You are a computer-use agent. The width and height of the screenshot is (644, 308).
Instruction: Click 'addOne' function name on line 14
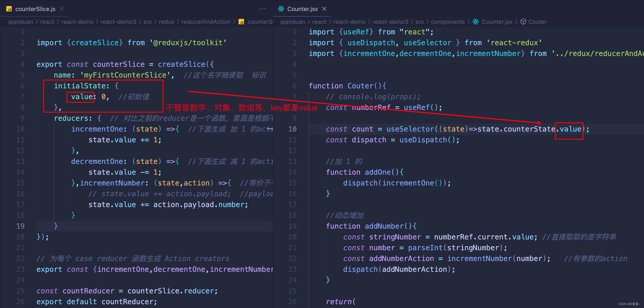point(378,172)
